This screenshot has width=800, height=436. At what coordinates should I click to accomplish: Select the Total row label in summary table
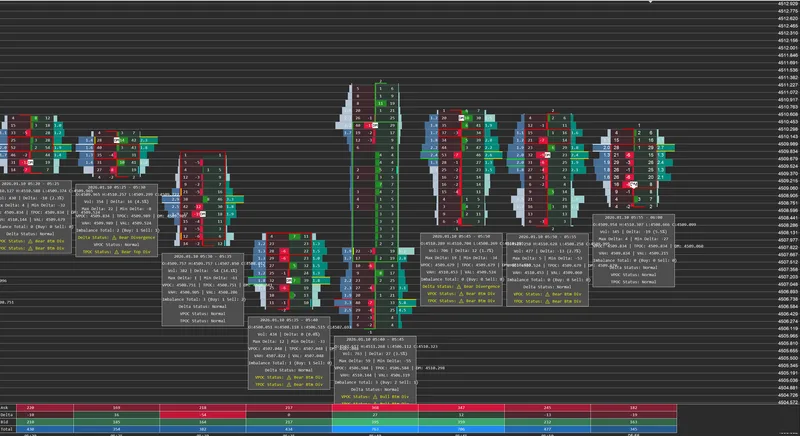click(x=6, y=429)
